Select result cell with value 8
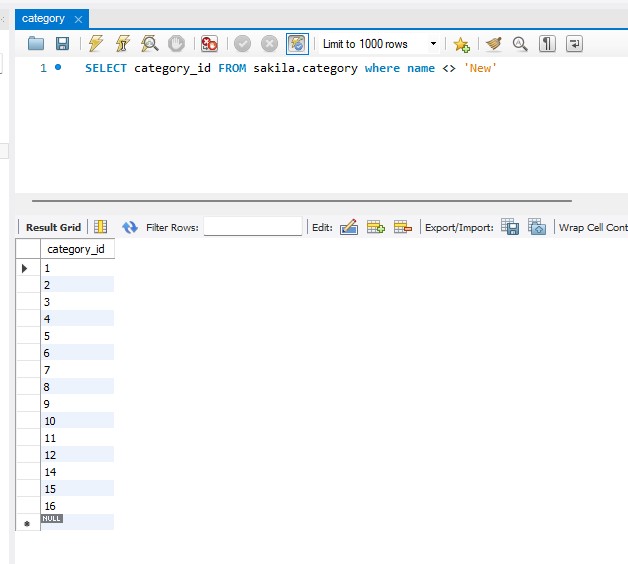The image size is (628, 564). [77, 387]
